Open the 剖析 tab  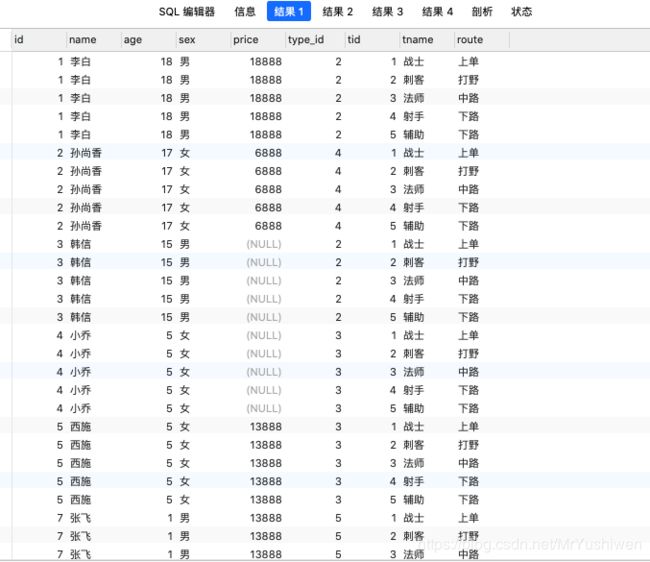click(482, 12)
